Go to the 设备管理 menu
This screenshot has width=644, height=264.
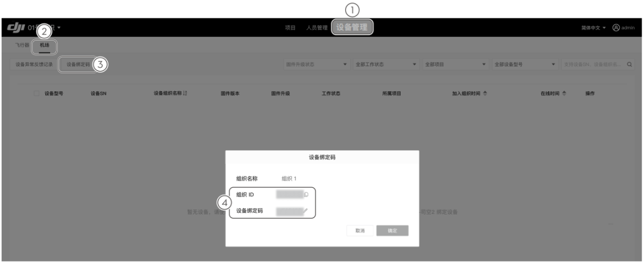click(x=352, y=27)
